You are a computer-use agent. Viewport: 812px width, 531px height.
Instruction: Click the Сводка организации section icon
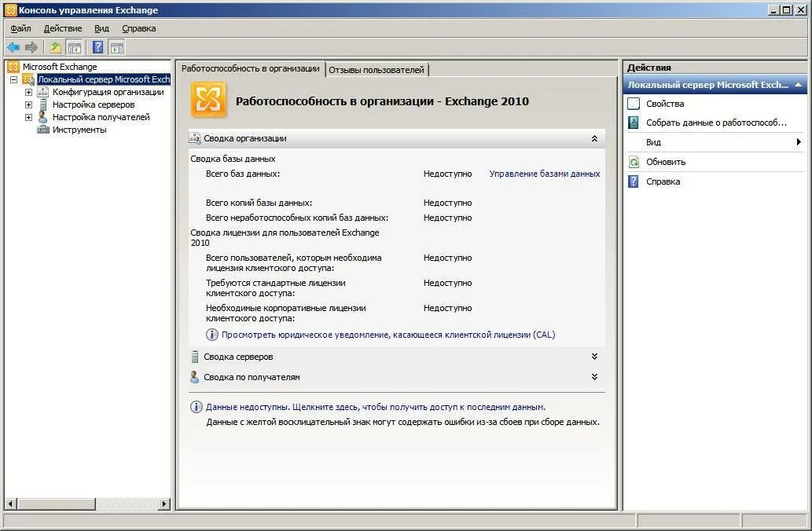click(x=195, y=138)
